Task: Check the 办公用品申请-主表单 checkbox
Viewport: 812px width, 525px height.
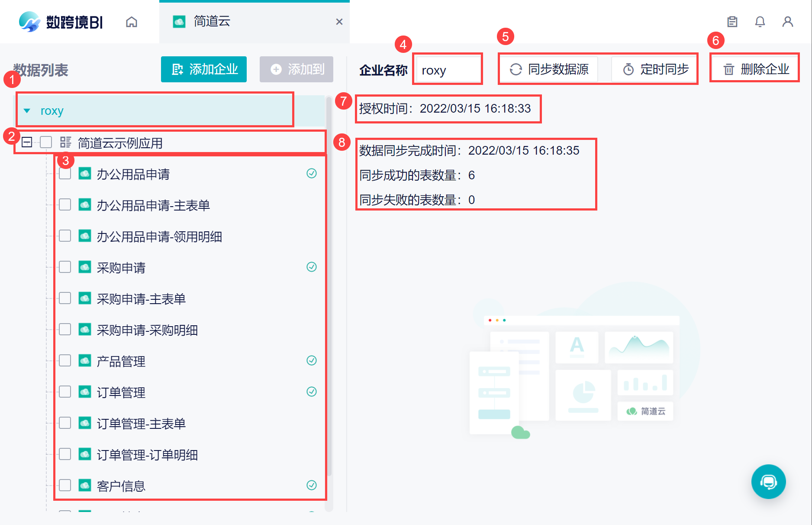Action: (65, 204)
